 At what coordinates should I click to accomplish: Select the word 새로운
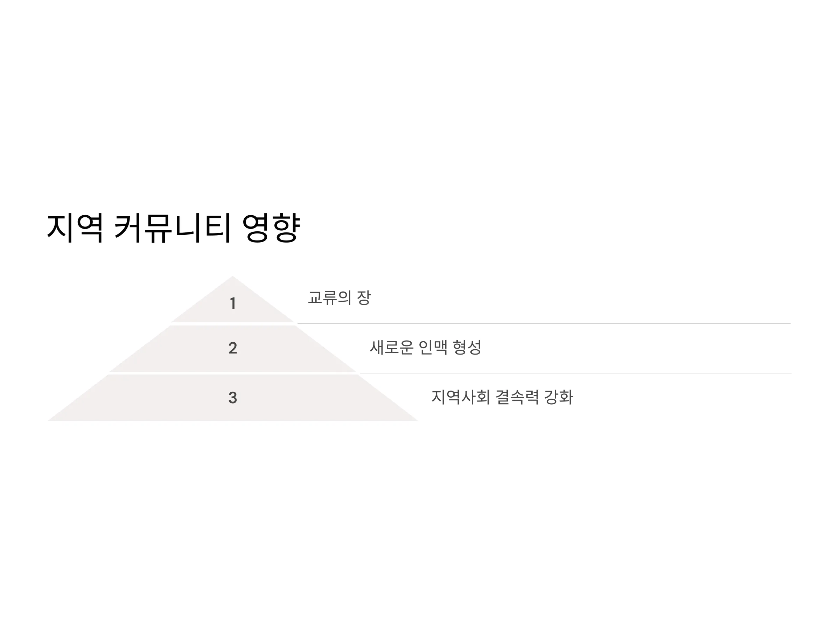click(x=392, y=348)
